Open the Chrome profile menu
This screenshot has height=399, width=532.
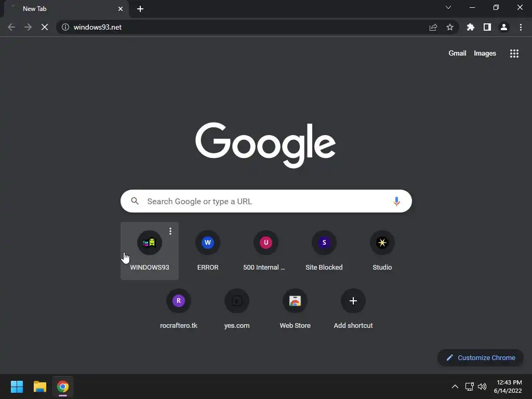[x=504, y=27]
